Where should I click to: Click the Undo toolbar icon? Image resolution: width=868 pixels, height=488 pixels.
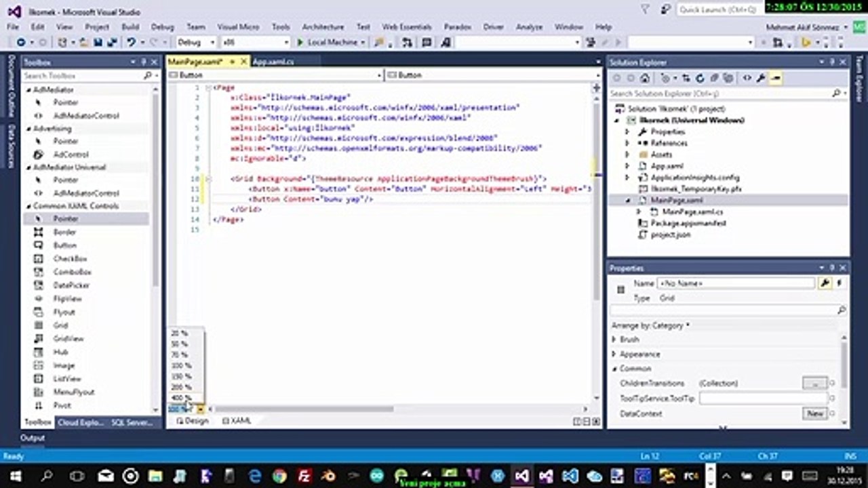(132, 42)
